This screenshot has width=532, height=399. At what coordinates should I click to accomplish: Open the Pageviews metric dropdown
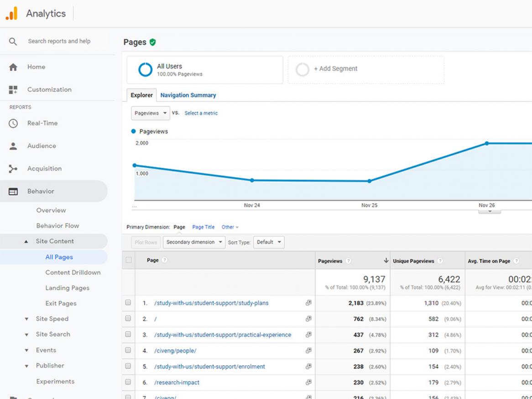point(150,113)
